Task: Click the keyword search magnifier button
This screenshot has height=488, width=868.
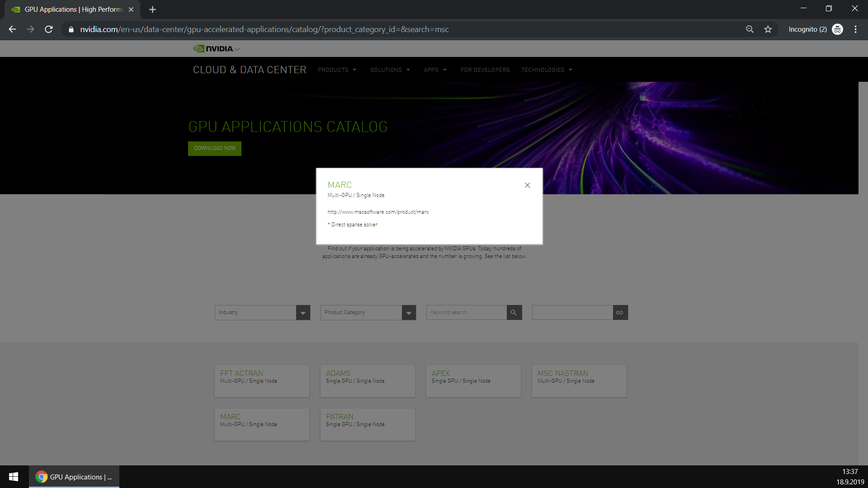Action: 514,313
